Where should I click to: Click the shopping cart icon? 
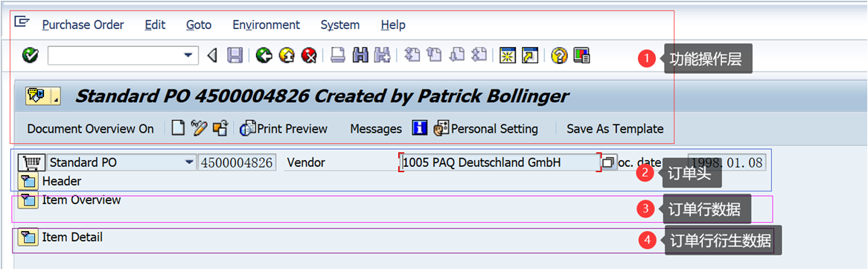(31, 162)
